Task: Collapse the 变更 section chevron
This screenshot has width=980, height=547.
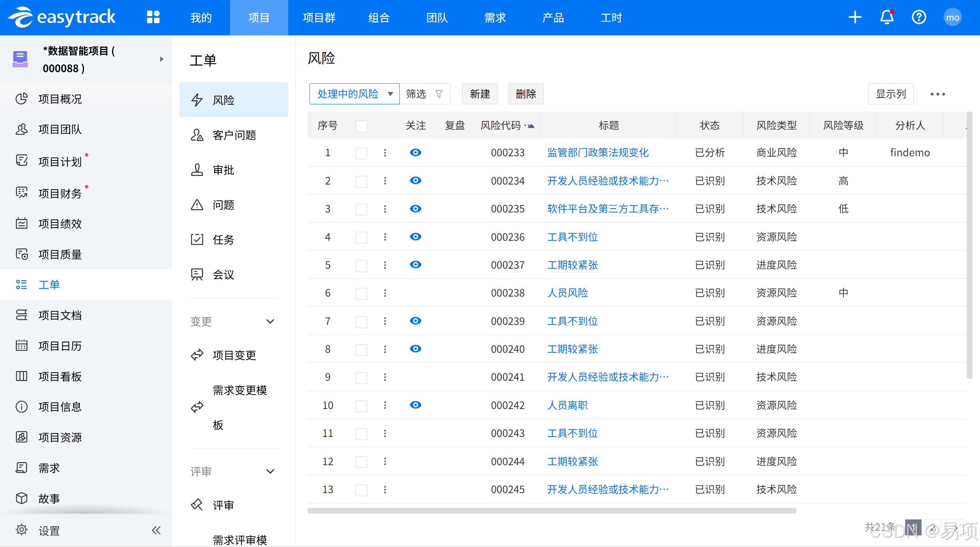Action: (x=270, y=321)
